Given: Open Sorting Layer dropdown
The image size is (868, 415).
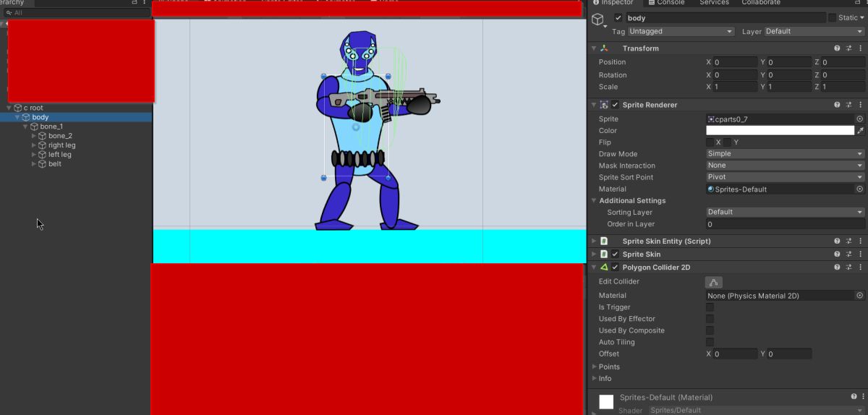Looking at the screenshot, I should tap(786, 213).
